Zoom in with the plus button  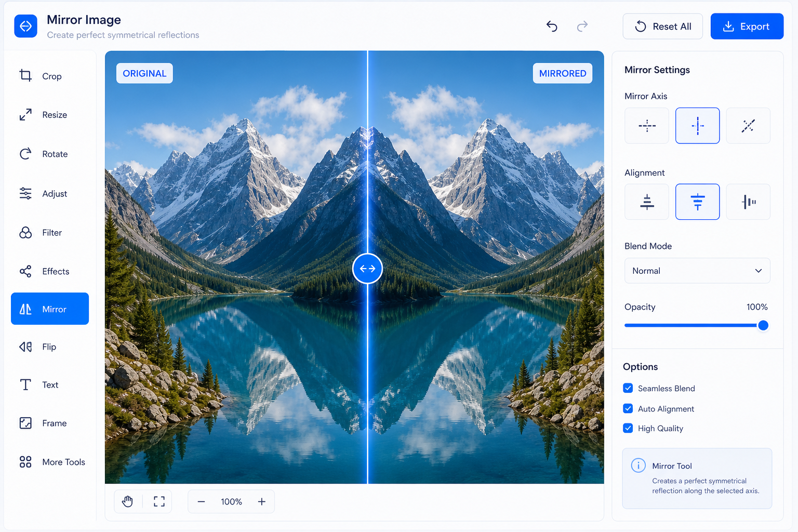(x=262, y=501)
